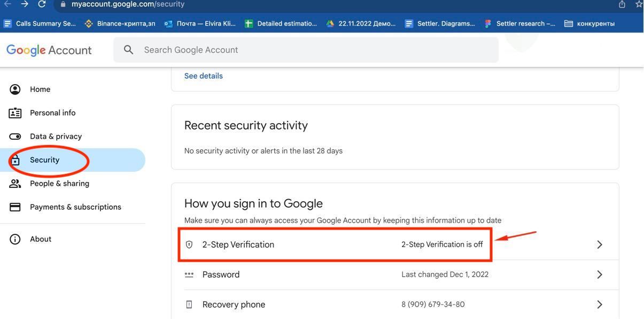The image size is (644, 319).
Task: Expand the 2-Step Verification row chevron
Action: 599,245
